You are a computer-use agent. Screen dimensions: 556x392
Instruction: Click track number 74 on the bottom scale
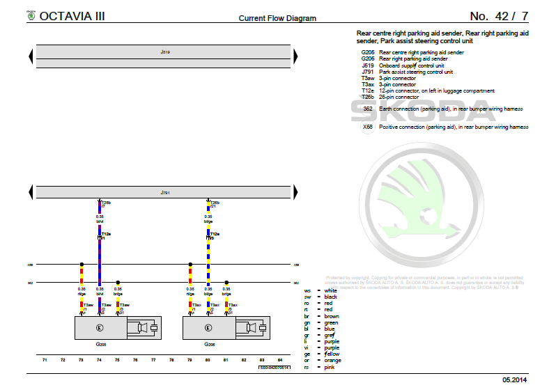[99, 360]
